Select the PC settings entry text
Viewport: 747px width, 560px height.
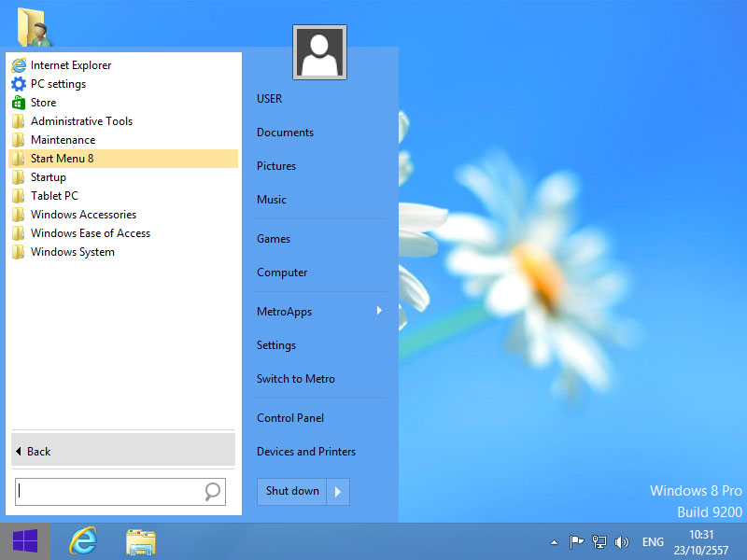(x=58, y=84)
